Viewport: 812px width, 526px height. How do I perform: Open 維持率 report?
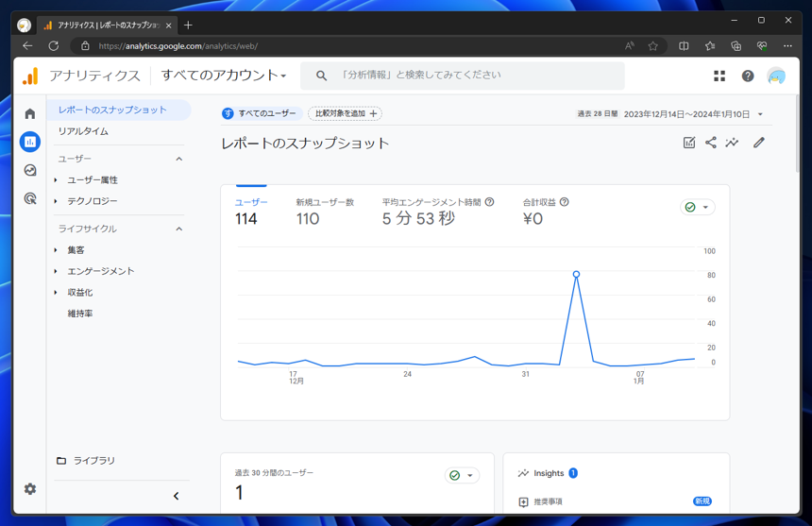80,314
